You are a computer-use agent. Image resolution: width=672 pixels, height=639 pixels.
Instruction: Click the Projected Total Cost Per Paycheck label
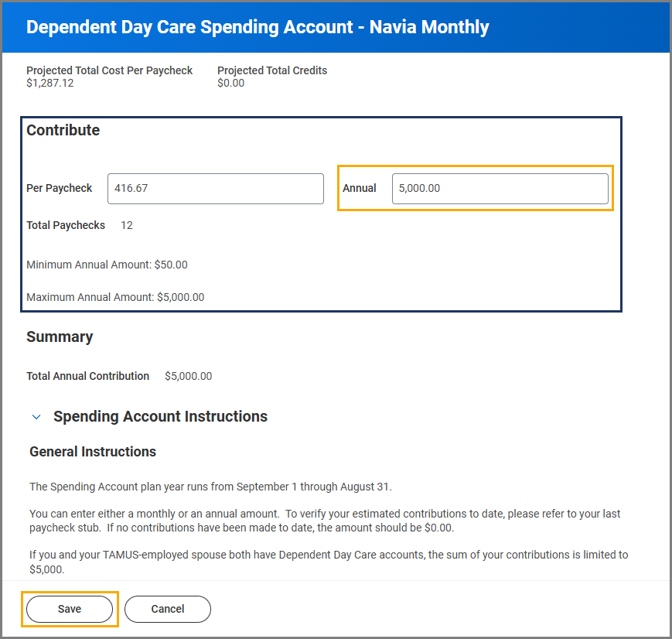click(x=109, y=70)
